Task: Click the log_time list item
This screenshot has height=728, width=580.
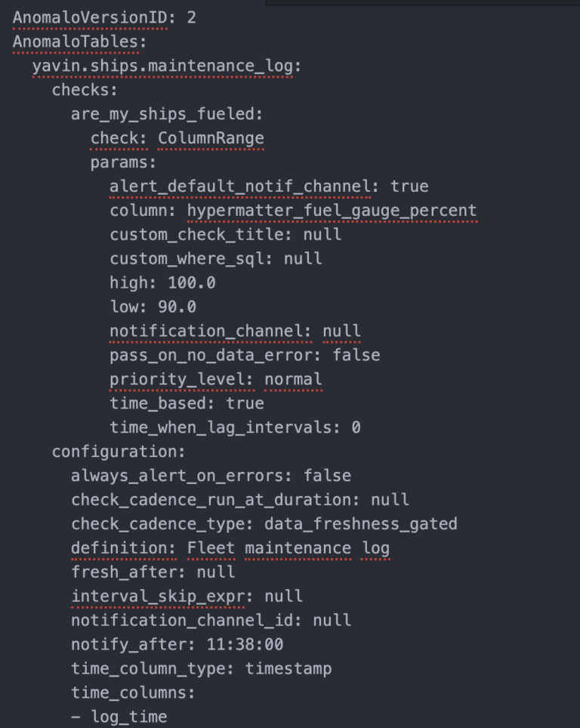Action: click(x=128, y=717)
